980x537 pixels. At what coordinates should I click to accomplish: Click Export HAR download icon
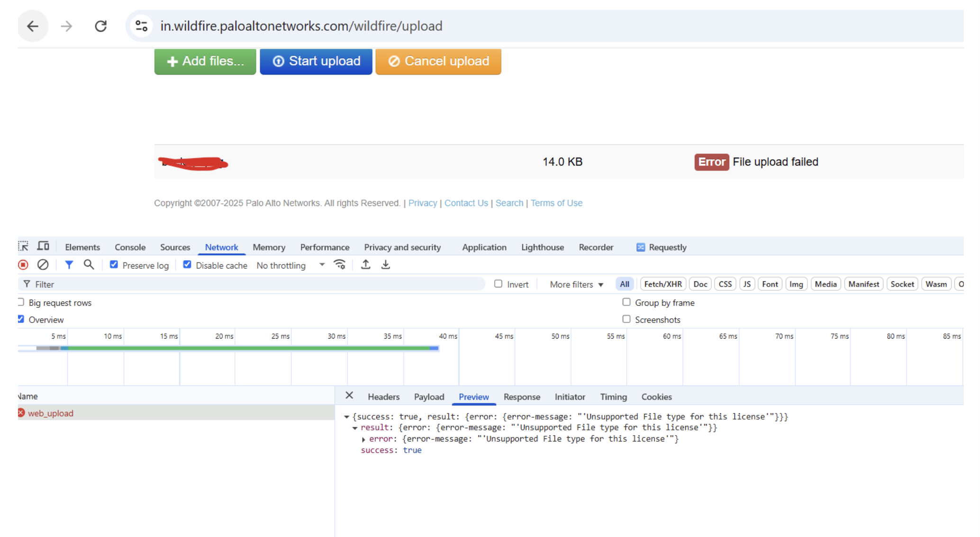(x=386, y=265)
